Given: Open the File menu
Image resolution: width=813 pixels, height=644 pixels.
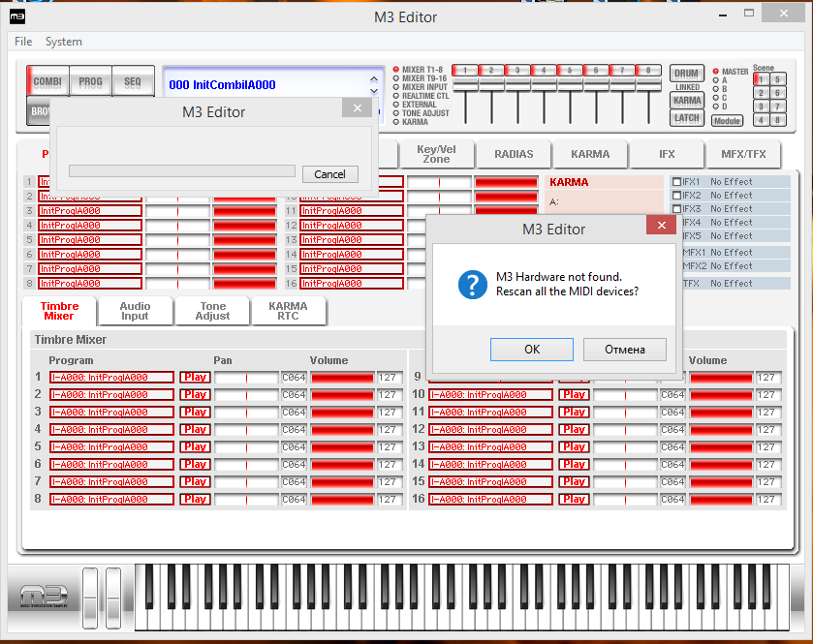Looking at the screenshot, I should (23, 42).
